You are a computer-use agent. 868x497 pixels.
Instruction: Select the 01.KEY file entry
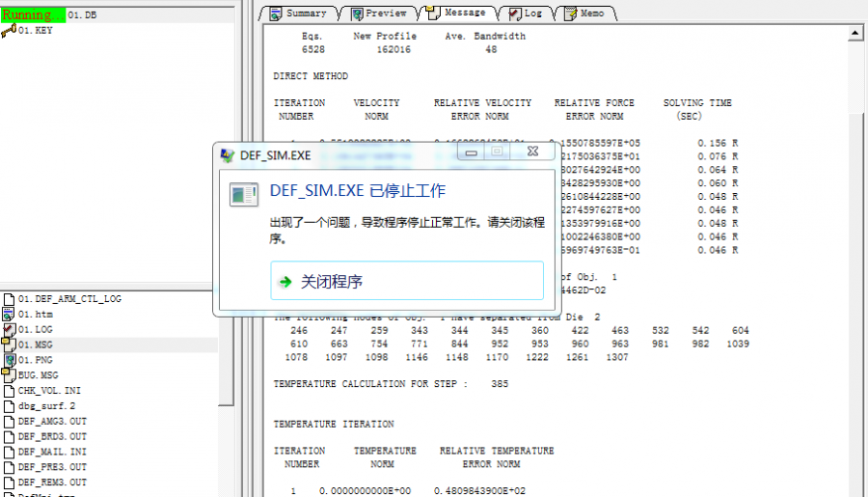(36, 31)
